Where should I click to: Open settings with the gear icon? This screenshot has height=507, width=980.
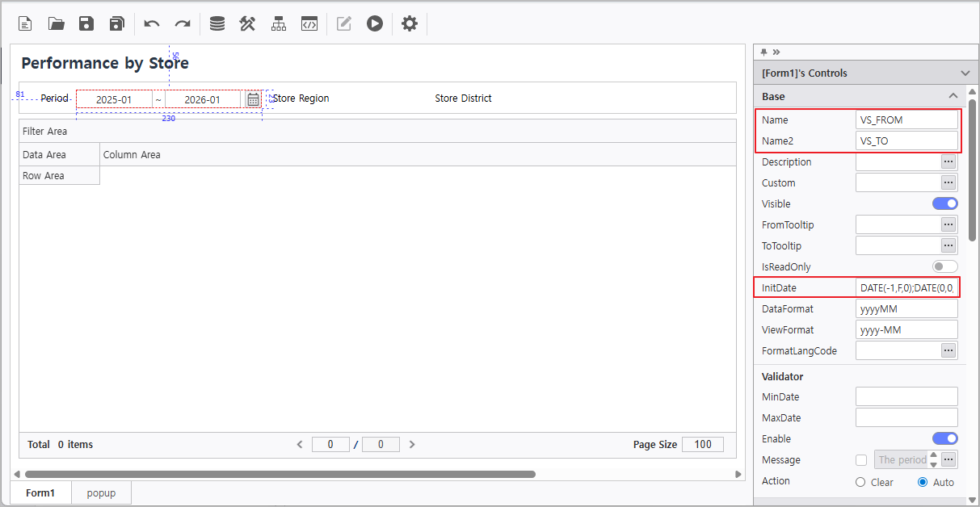(x=410, y=23)
